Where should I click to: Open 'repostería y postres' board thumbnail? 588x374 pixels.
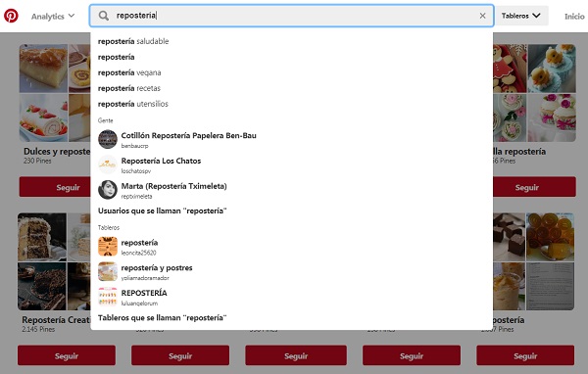(x=108, y=271)
